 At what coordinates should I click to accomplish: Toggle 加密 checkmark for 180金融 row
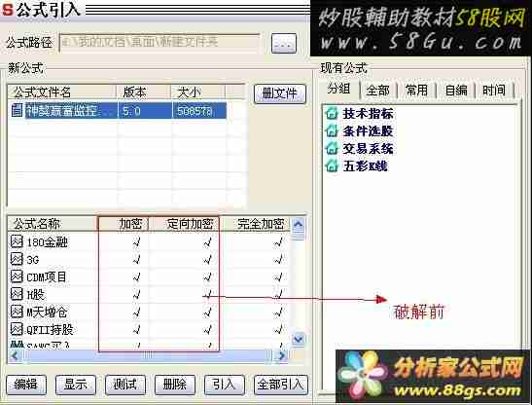coord(136,242)
